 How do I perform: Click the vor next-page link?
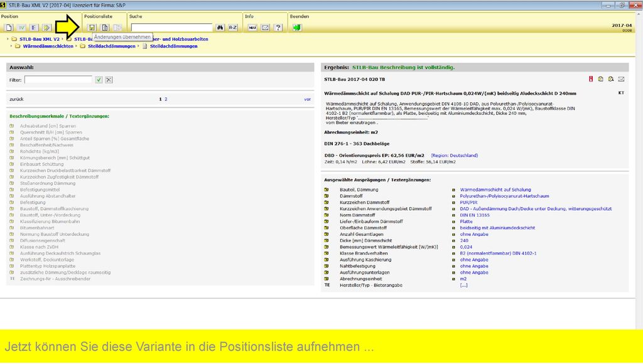pyautogui.click(x=307, y=99)
